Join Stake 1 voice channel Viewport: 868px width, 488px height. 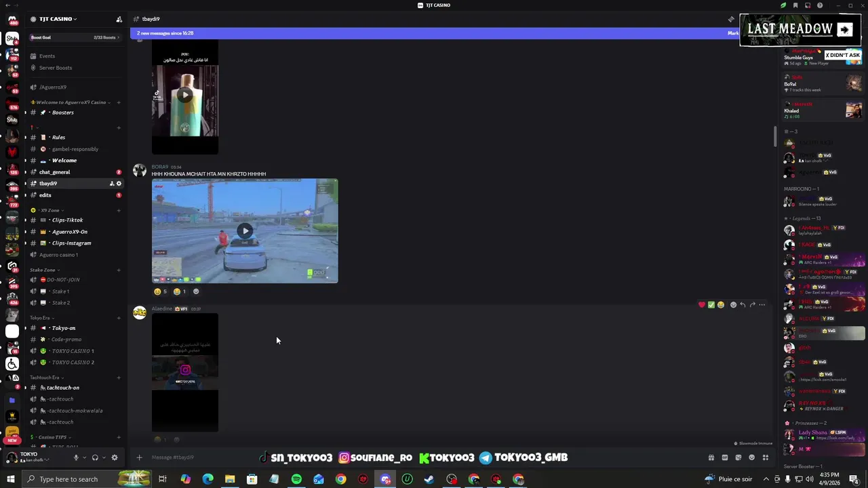76,291
